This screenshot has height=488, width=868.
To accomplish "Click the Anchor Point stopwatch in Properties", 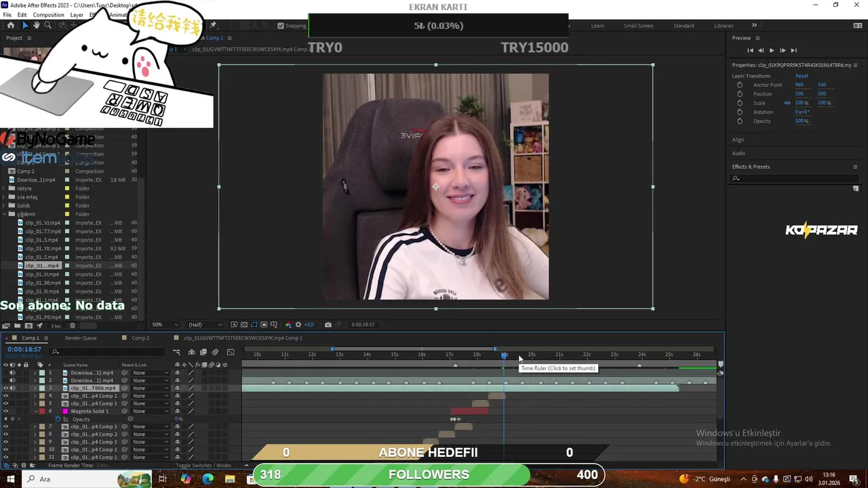I will pos(740,85).
